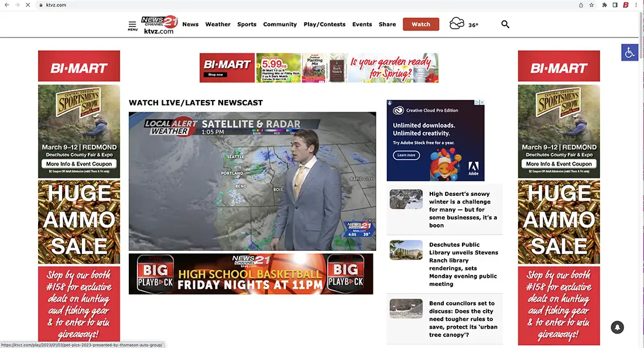
Task: Click the snowy winter article thumbnail
Action: [406, 199]
